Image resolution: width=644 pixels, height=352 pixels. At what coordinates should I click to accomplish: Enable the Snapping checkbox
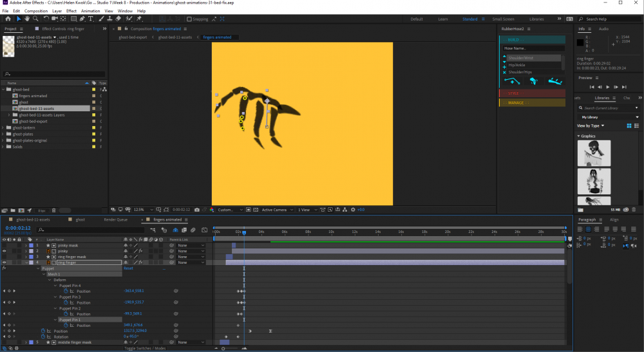[x=189, y=19]
